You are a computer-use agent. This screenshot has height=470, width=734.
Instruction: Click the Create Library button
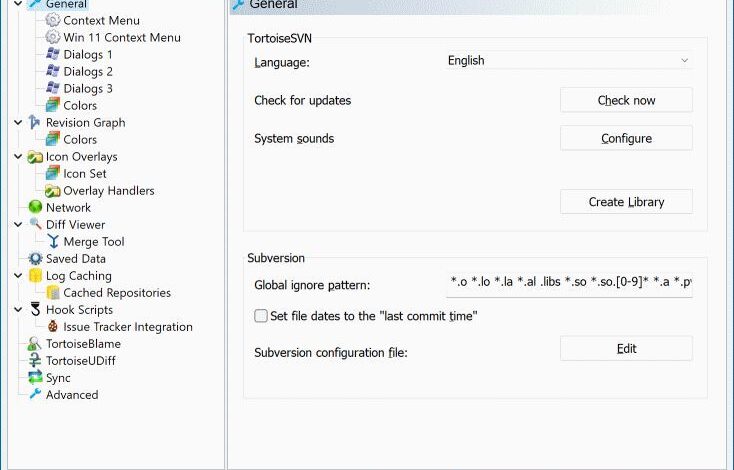(626, 202)
